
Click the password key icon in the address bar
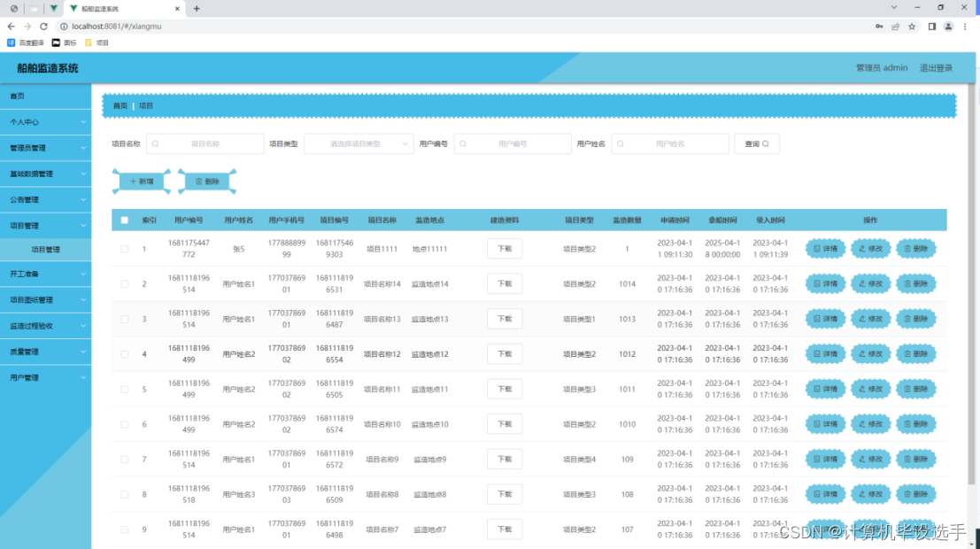879,27
